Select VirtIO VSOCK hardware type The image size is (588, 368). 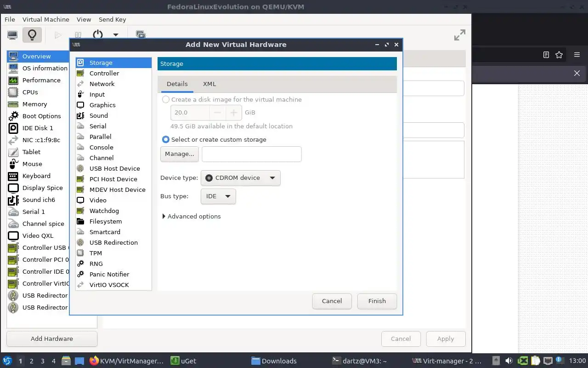pyautogui.click(x=113, y=285)
